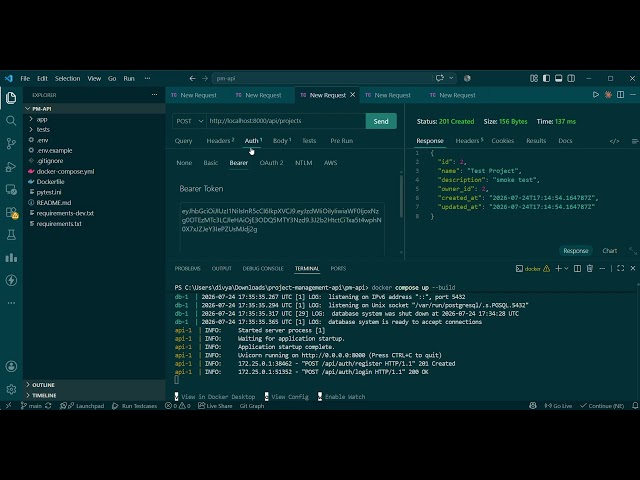Split the terminal

pyautogui.click(x=577, y=268)
